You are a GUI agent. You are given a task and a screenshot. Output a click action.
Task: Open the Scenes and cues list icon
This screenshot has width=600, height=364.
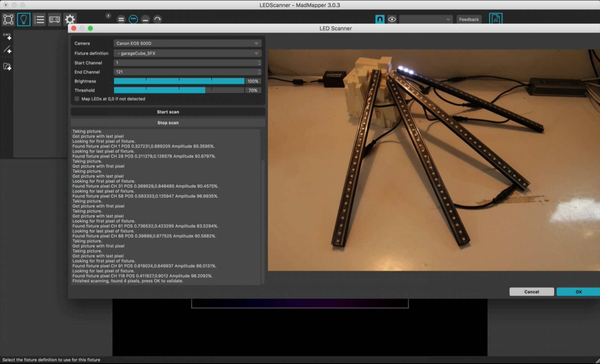point(39,19)
